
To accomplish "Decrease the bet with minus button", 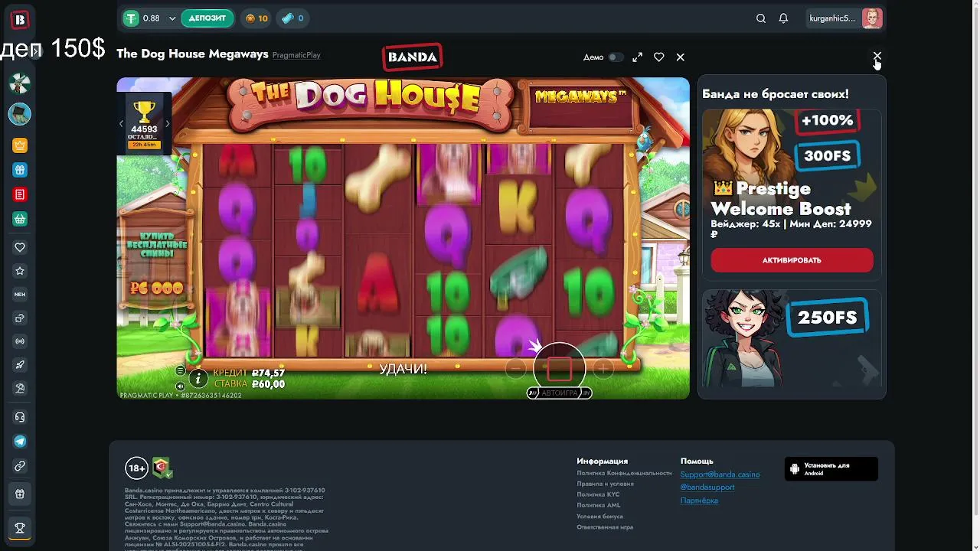I will click(515, 369).
